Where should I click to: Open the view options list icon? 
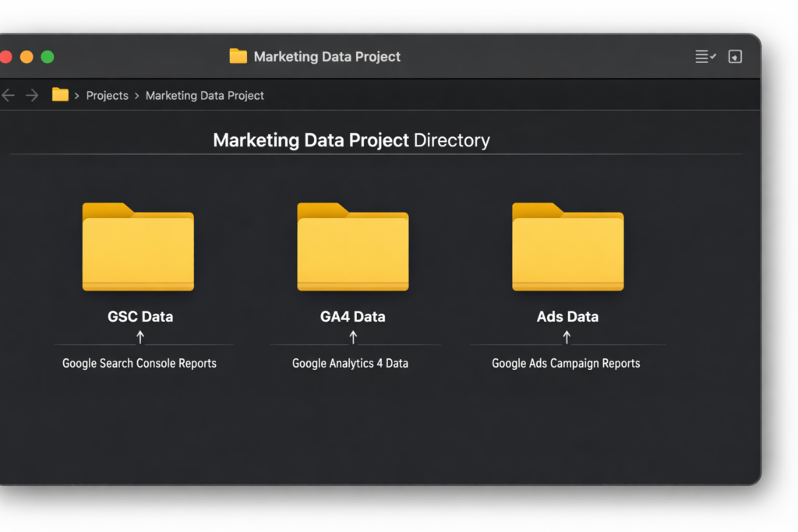coord(701,56)
